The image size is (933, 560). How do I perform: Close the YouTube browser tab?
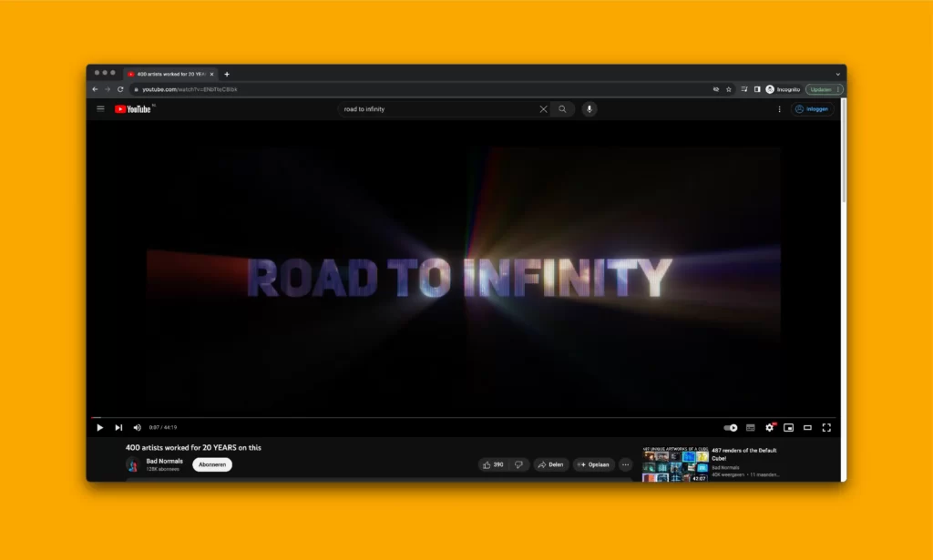coord(211,75)
